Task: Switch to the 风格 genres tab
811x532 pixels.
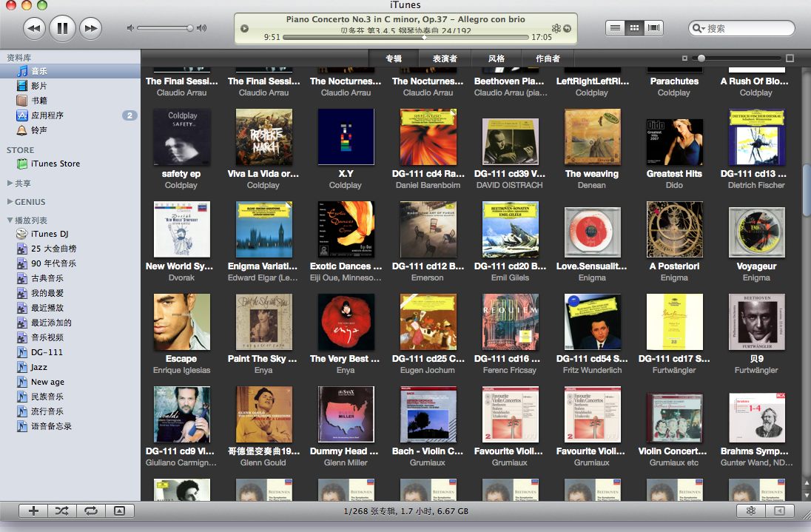Action: (x=496, y=58)
